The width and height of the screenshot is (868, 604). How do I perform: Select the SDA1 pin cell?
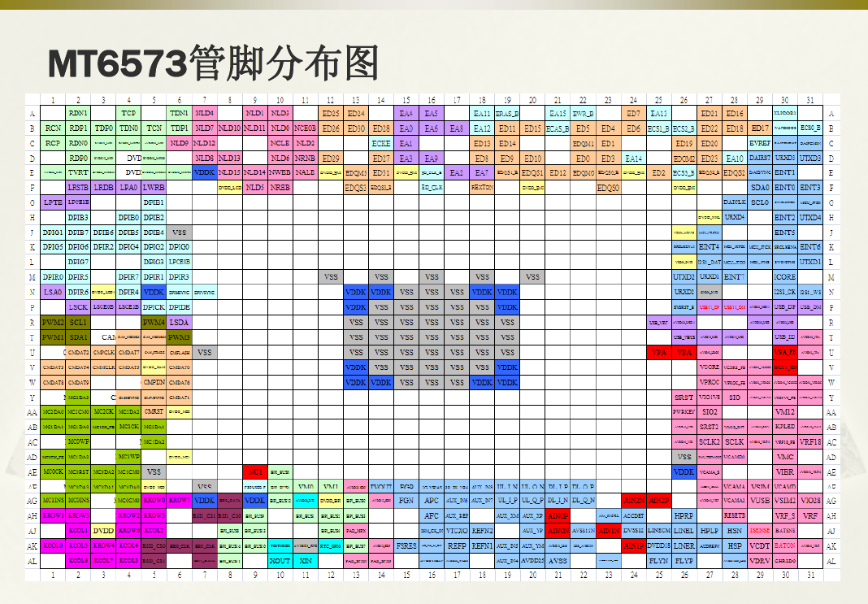(x=78, y=337)
